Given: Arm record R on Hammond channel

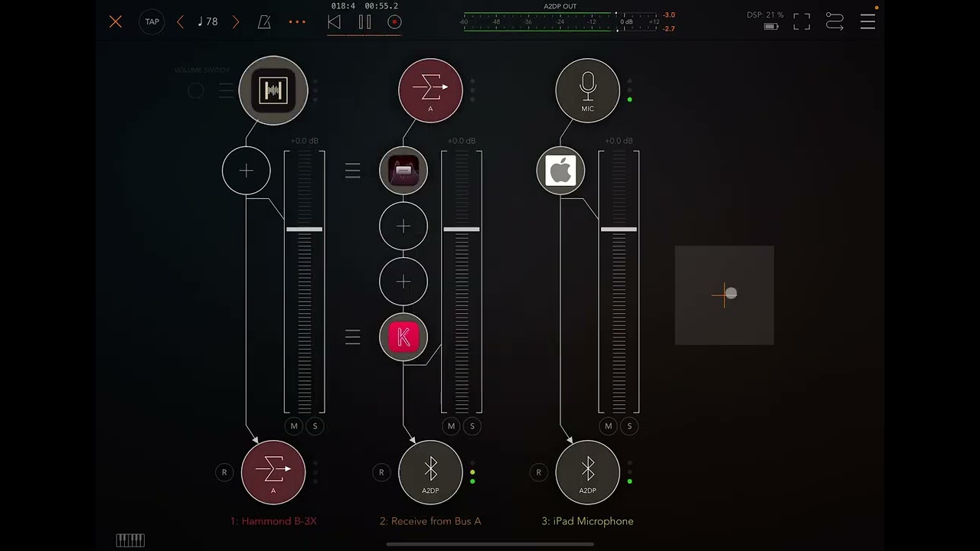Looking at the screenshot, I should (x=224, y=472).
